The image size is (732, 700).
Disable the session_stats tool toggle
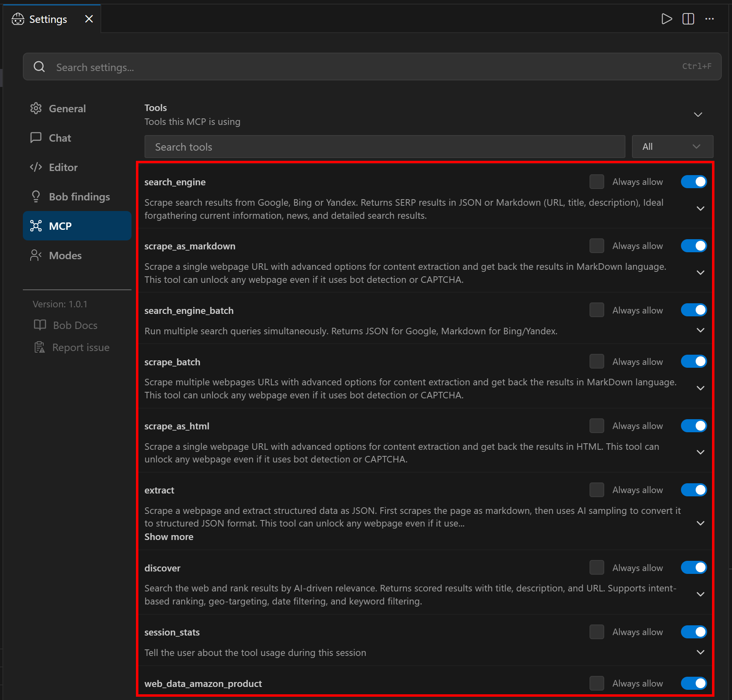click(x=694, y=632)
